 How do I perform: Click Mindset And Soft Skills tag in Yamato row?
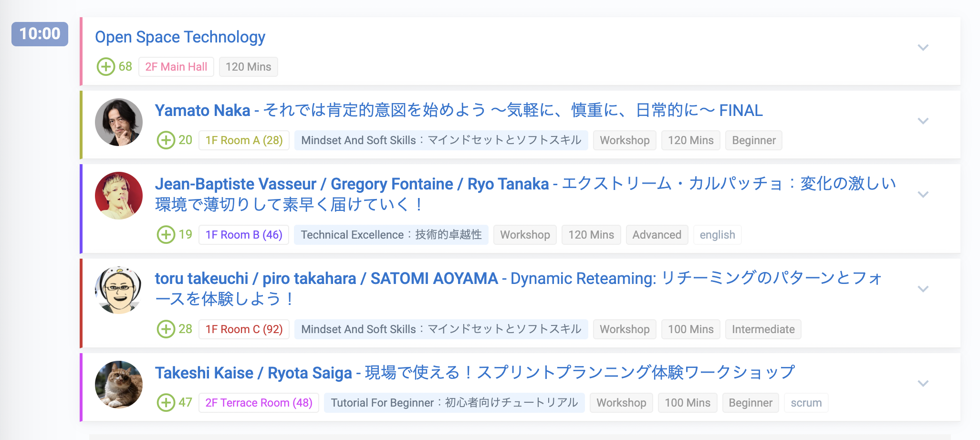[441, 140]
